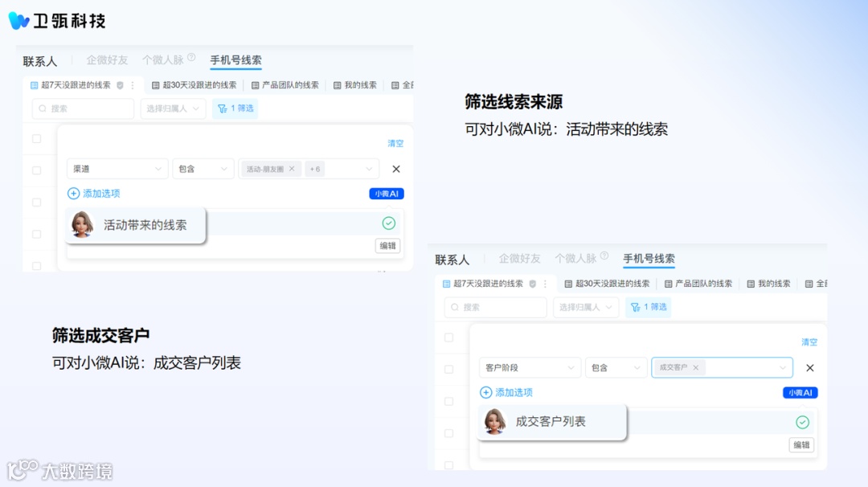Tick the first row checkbox in upper panel

[x=36, y=138]
